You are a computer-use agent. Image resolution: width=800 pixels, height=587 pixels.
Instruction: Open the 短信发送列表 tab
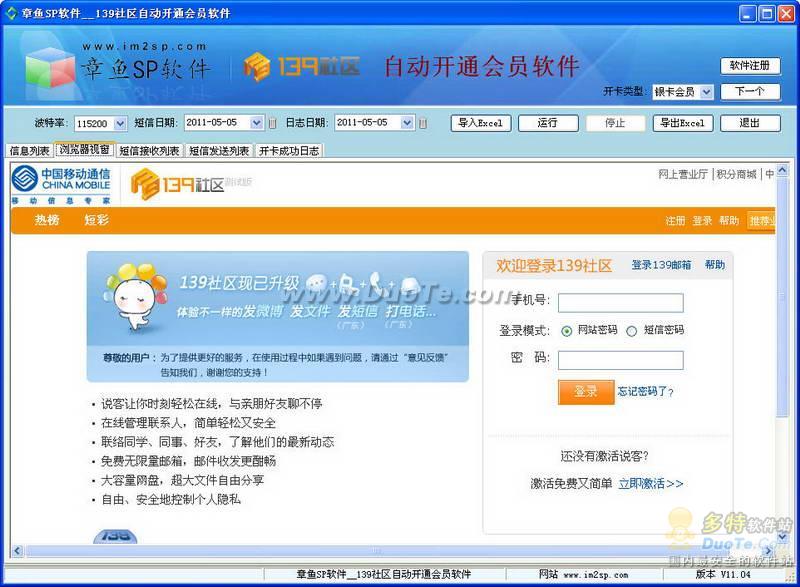click(x=219, y=151)
